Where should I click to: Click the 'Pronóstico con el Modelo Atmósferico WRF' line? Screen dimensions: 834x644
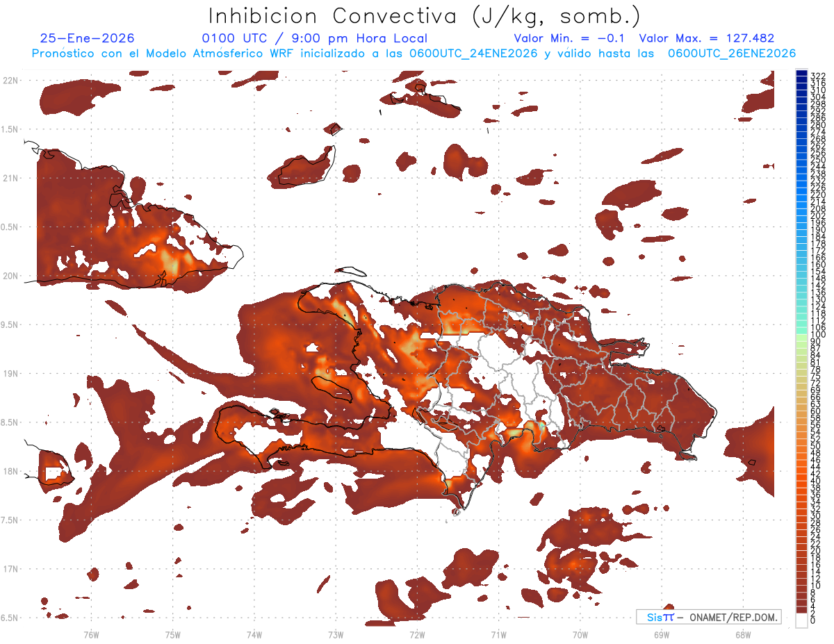414,53
